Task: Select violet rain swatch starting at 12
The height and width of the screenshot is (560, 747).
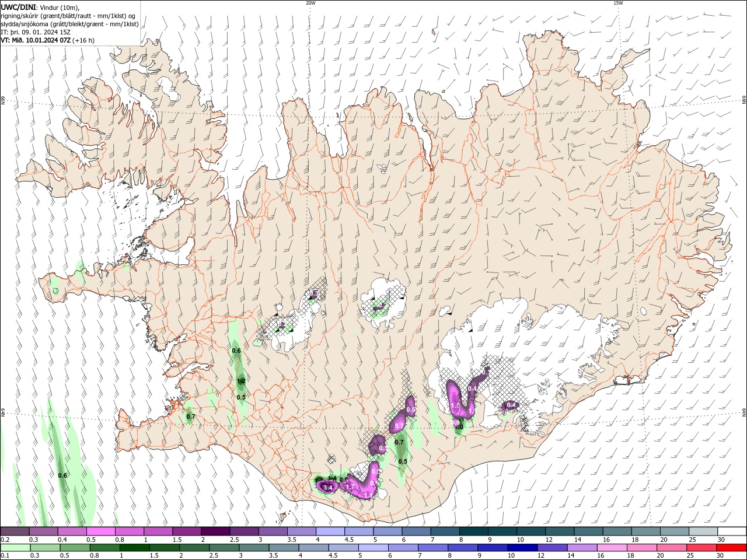Action: click(x=551, y=548)
